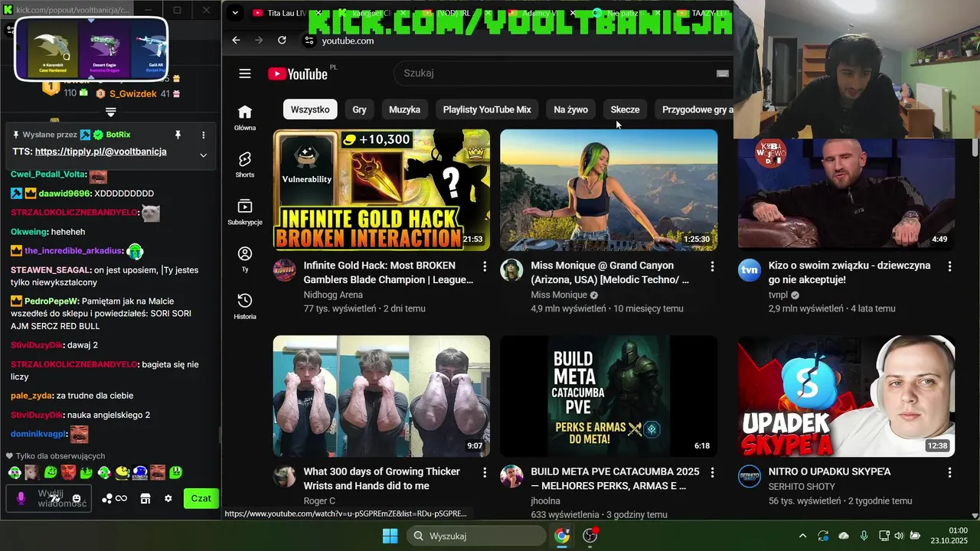This screenshot has width=980, height=551.
Task: Show hidden system tray icons
Action: 802,536
